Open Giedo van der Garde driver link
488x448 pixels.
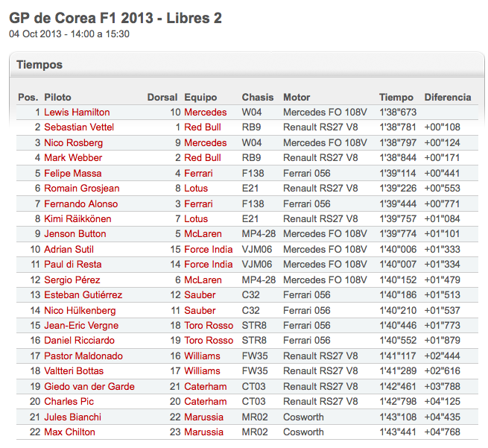tap(89, 386)
